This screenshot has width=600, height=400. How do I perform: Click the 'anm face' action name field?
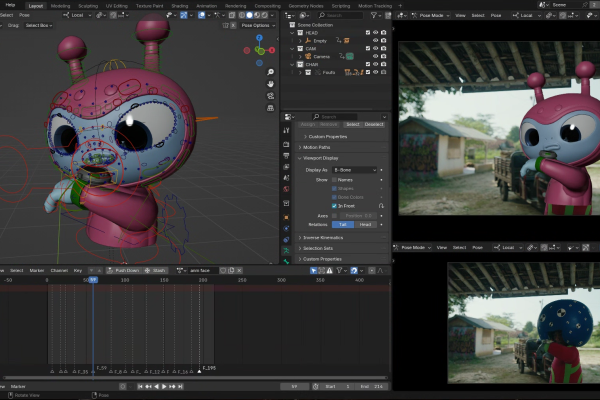[203, 270]
